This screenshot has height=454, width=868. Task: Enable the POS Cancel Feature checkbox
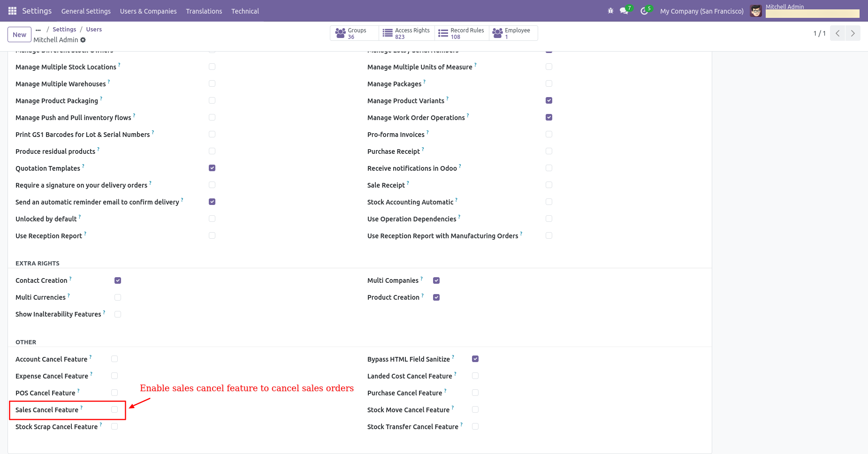pyautogui.click(x=114, y=393)
